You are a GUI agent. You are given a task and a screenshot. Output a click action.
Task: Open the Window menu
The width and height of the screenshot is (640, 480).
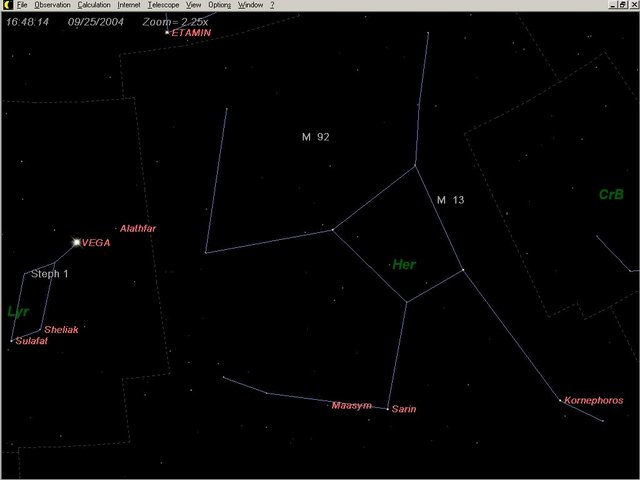(x=250, y=5)
